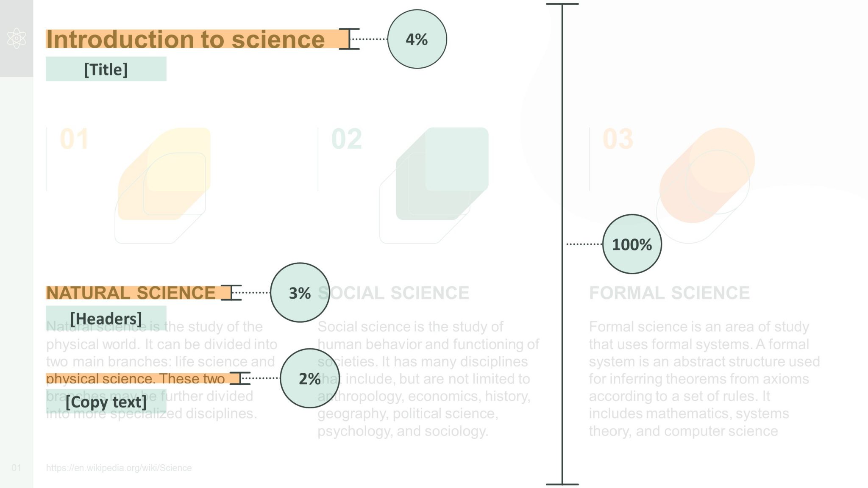Click the yellow stacked-squares graphic under 01
868x488 pixels.
163,185
